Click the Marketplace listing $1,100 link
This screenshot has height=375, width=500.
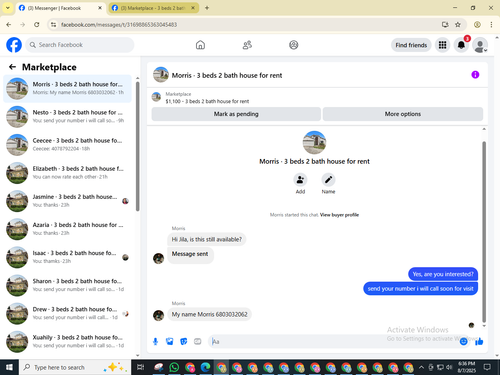click(x=207, y=101)
